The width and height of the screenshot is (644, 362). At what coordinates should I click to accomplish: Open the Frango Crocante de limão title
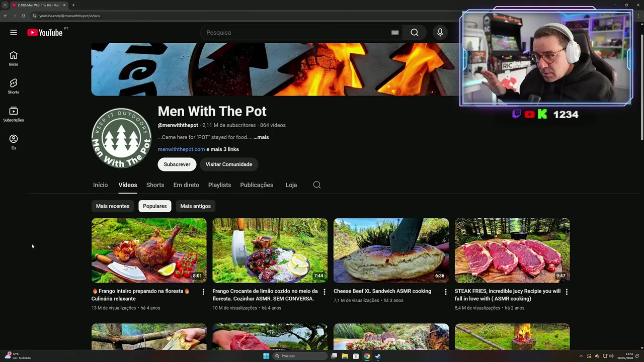[265, 295]
